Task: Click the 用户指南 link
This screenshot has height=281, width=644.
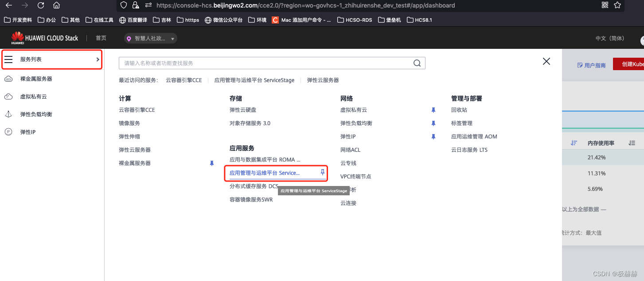Action: 591,65
